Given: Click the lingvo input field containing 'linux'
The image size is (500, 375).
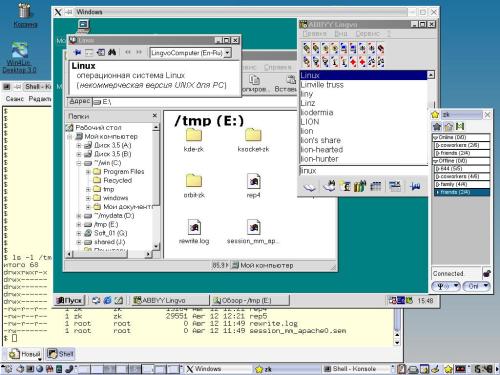Looking at the screenshot, I should (363, 171).
